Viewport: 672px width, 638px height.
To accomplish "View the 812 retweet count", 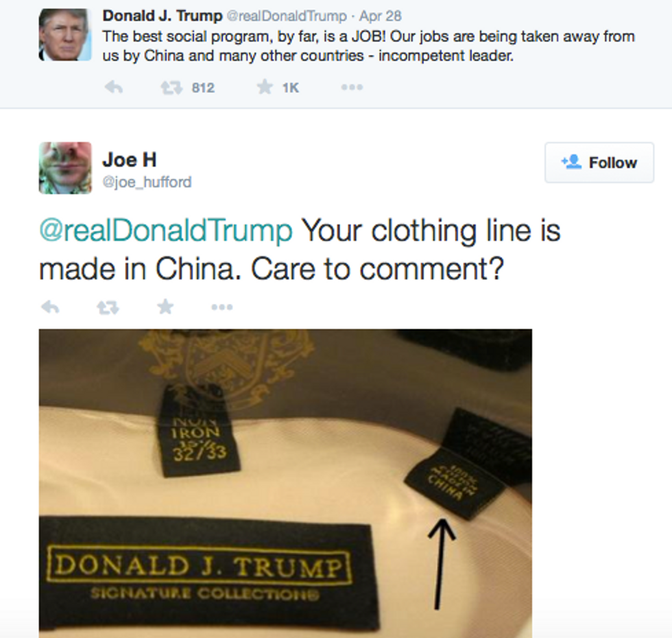I will pos(203,88).
